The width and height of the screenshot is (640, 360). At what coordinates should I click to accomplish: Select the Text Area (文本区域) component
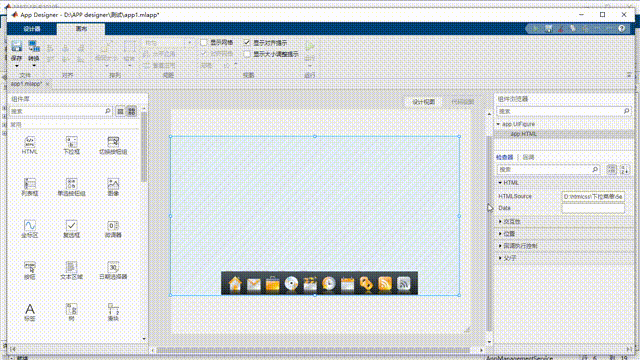click(71, 271)
